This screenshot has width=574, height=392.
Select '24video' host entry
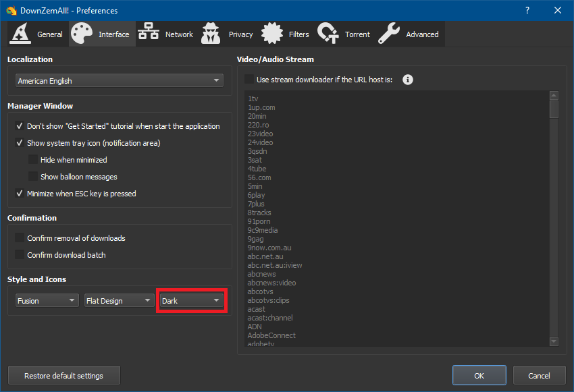(260, 142)
